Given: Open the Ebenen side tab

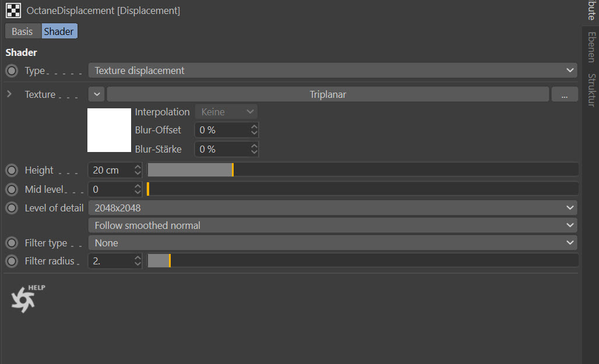Looking at the screenshot, I should pos(591,48).
